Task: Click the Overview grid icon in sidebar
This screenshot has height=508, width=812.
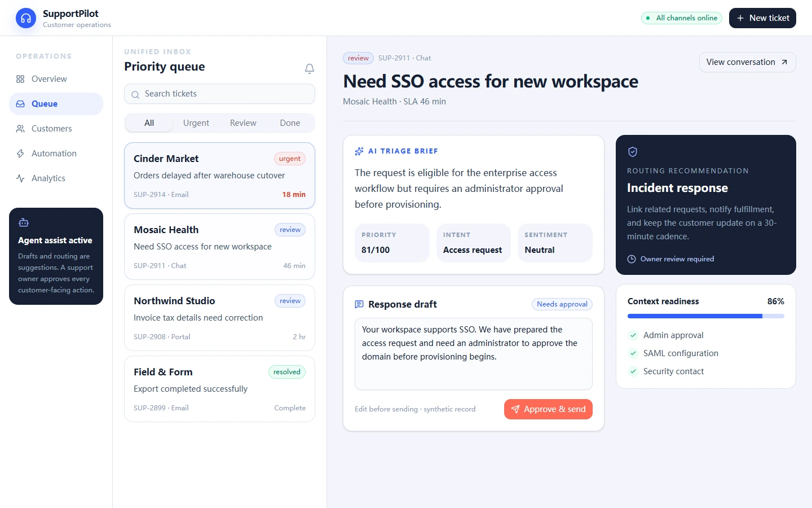Action: coord(20,79)
